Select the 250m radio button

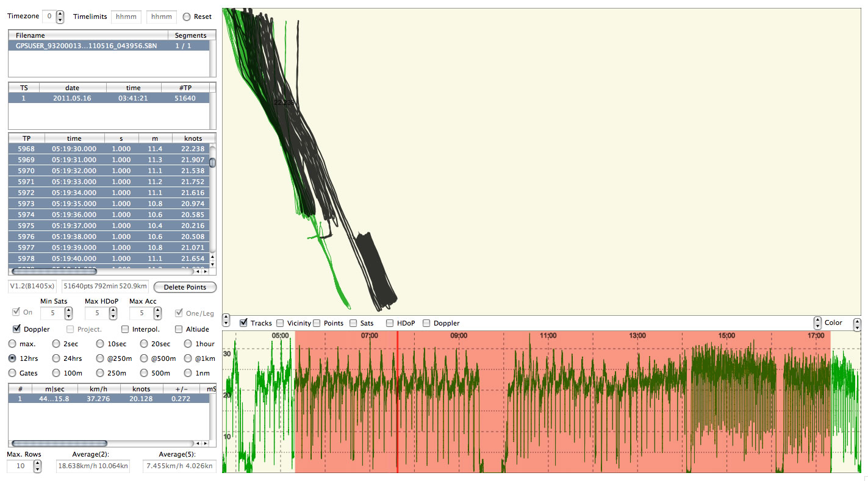[x=101, y=373]
